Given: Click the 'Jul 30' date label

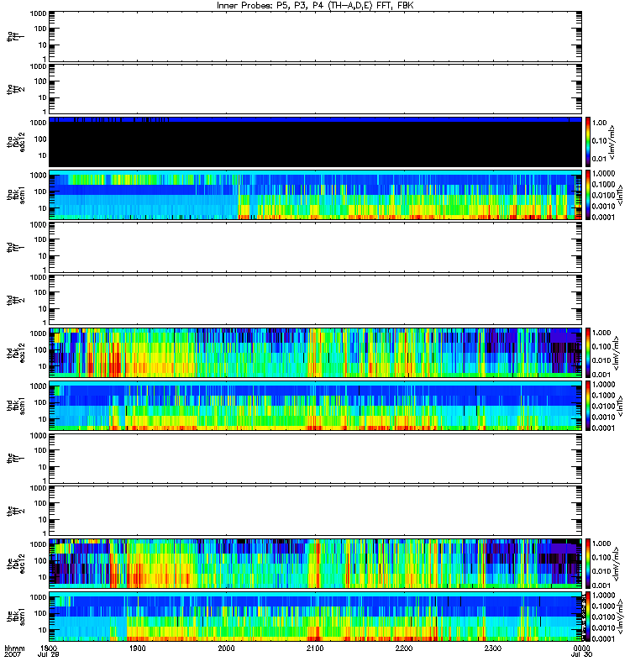Looking at the screenshot, I should (x=581, y=655).
